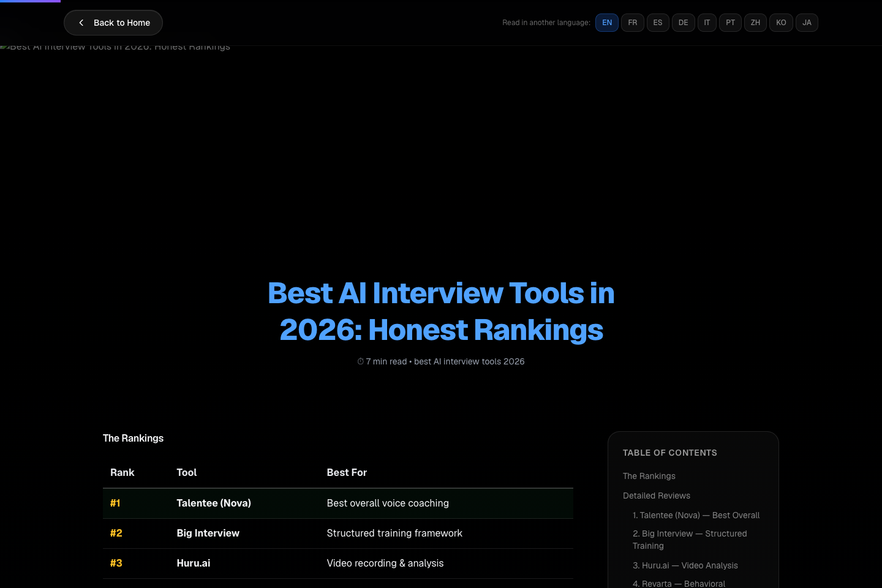The height and width of the screenshot is (588, 882).
Task: Click "The Rankings" section heading
Action: tap(133, 438)
